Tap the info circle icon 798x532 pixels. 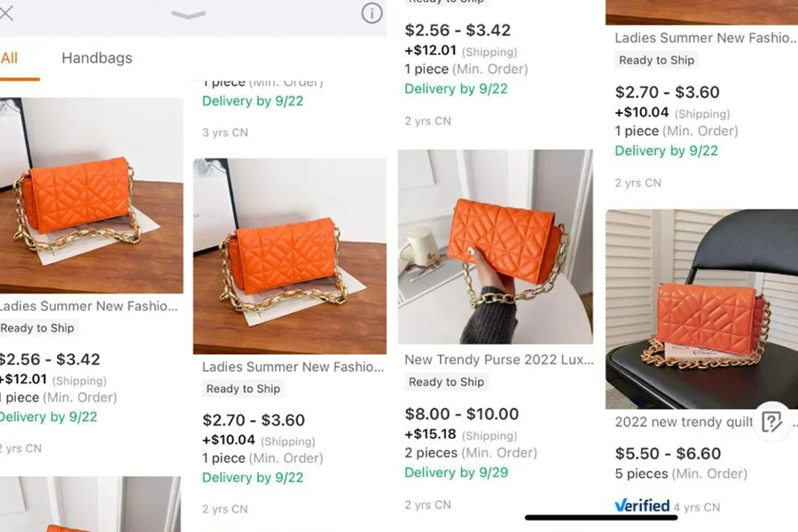point(372,13)
